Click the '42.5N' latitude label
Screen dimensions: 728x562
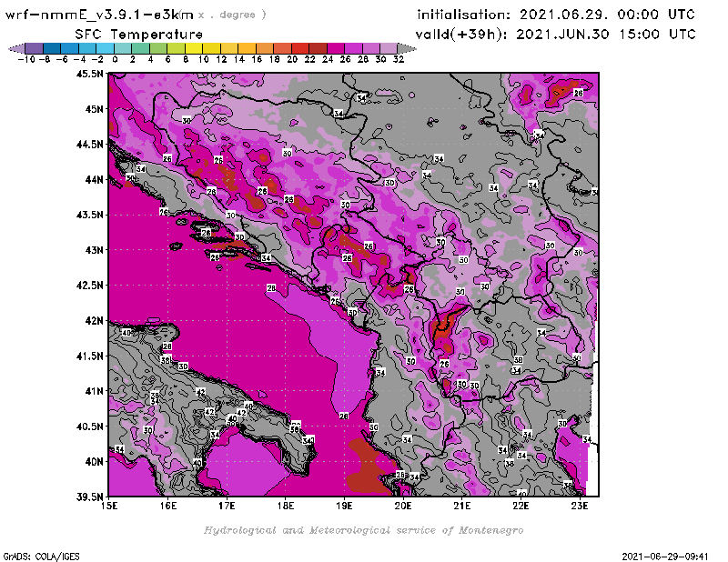click(89, 286)
